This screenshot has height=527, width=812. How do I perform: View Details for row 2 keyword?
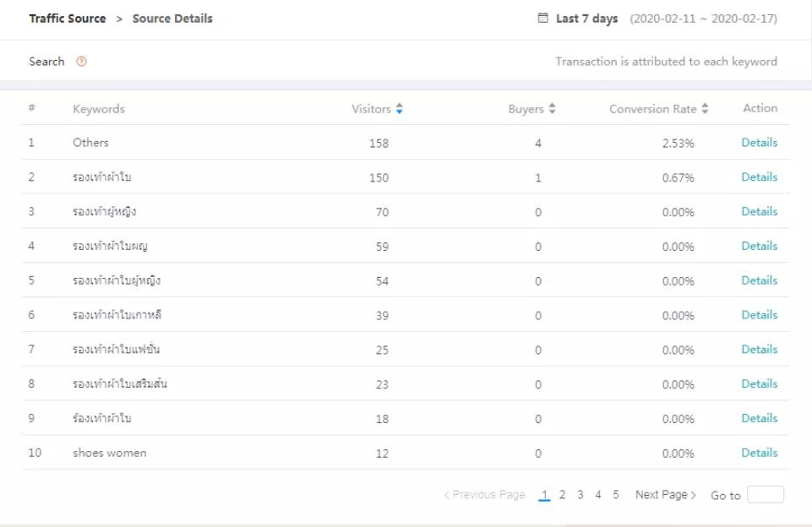pos(759,177)
